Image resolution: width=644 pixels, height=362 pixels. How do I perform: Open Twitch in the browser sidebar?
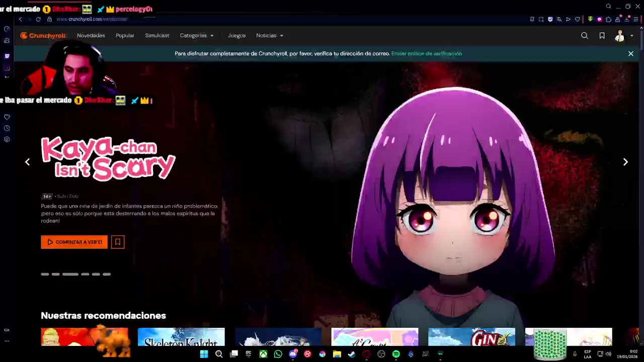point(7,56)
